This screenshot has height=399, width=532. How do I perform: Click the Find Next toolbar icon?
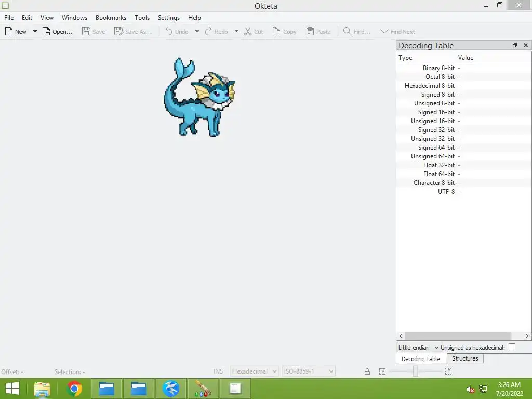pyautogui.click(x=384, y=32)
